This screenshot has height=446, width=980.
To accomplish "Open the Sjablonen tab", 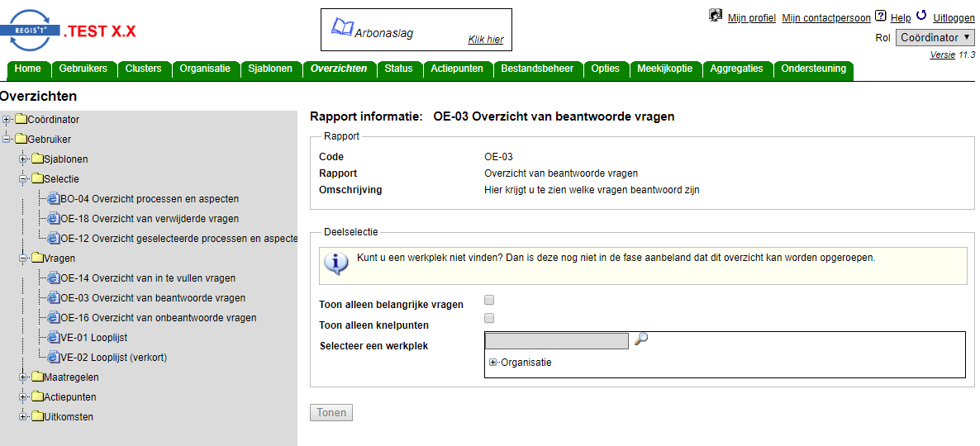I will (x=270, y=69).
